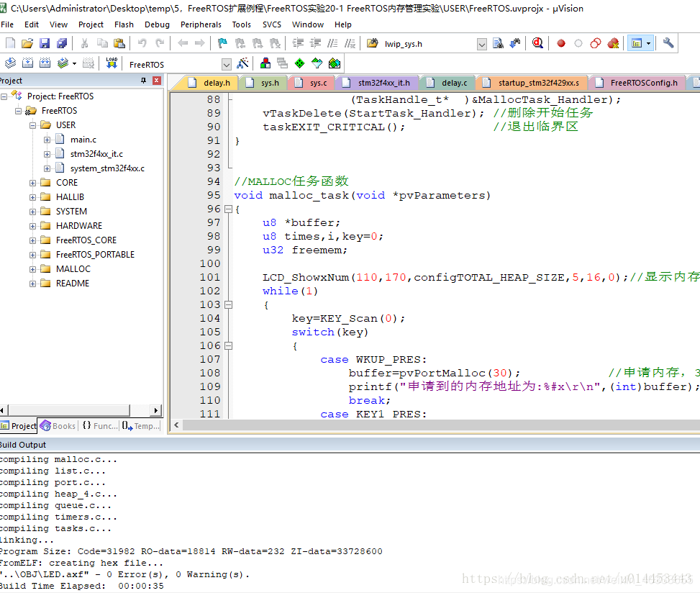
Task: Click Navigate Forwards arrow
Action: pos(199,43)
